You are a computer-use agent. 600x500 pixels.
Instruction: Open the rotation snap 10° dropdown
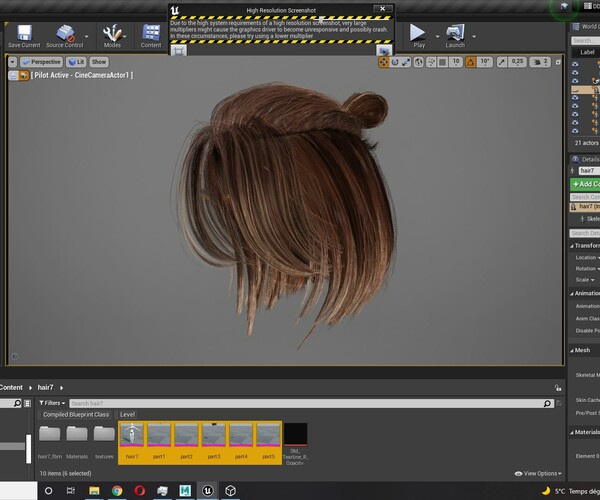(485, 62)
